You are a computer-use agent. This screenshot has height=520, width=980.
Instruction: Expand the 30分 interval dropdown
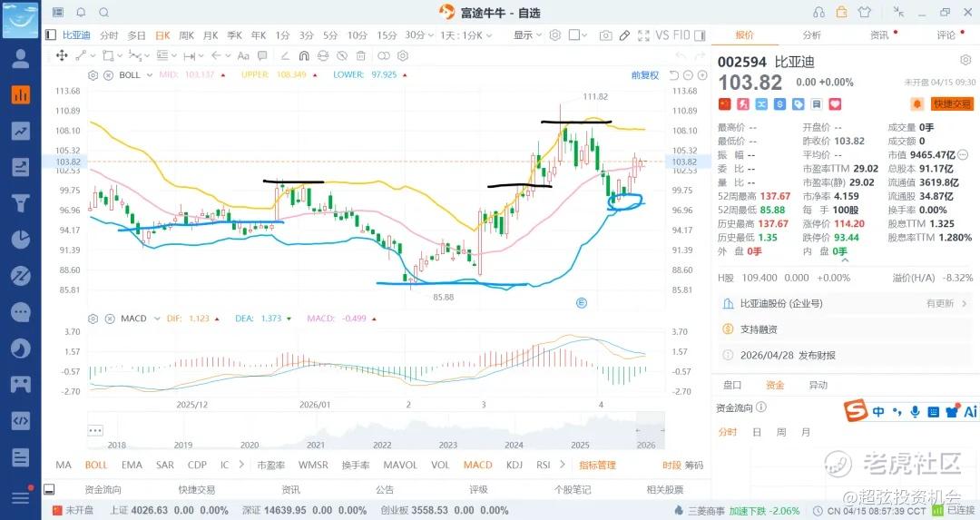tap(419, 35)
